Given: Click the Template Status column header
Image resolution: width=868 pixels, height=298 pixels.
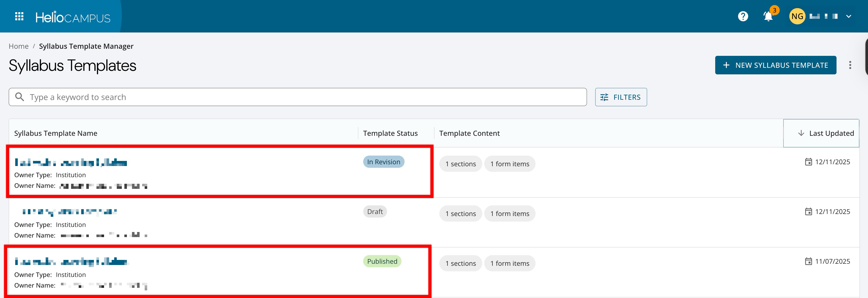Looking at the screenshot, I should point(390,133).
